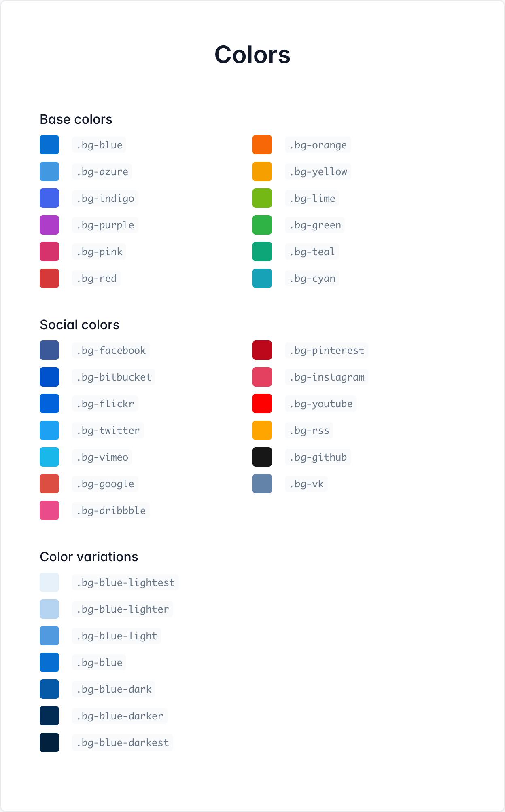The image size is (505, 812).
Task: Select the .bg-yellow code label
Action: [318, 171]
